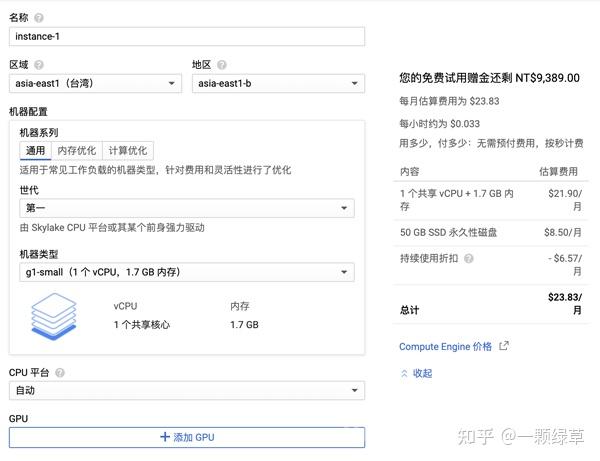Click external link icon after Compute Engine 价格
600x461 pixels.
504,346
